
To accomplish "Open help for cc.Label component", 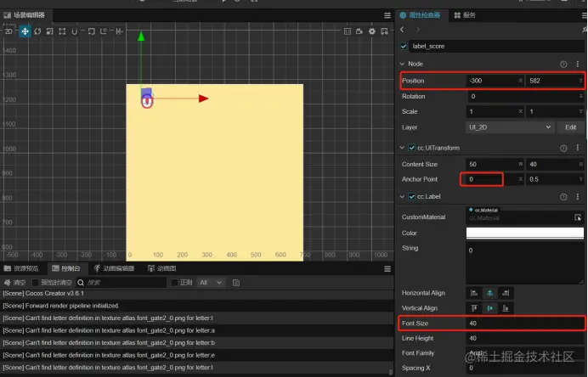I will pyautogui.click(x=563, y=197).
